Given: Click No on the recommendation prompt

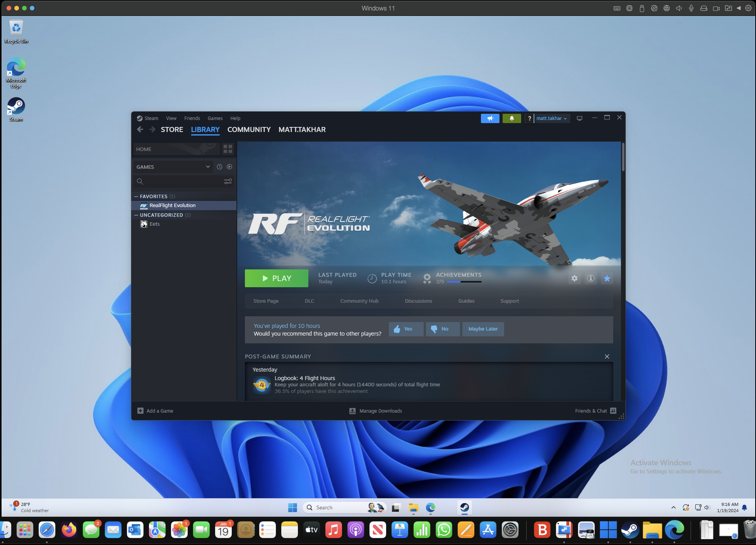Looking at the screenshot, I should [442, 329].
